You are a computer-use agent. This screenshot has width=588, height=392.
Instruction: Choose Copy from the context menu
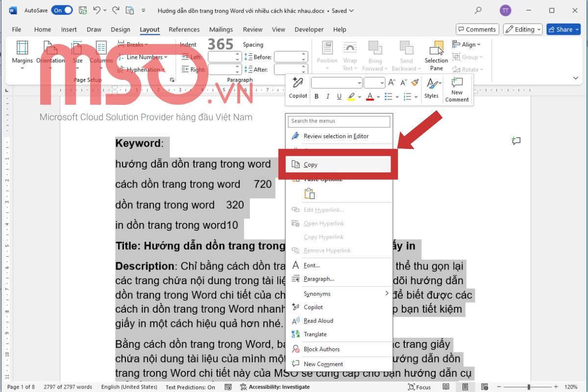[338, 165]
